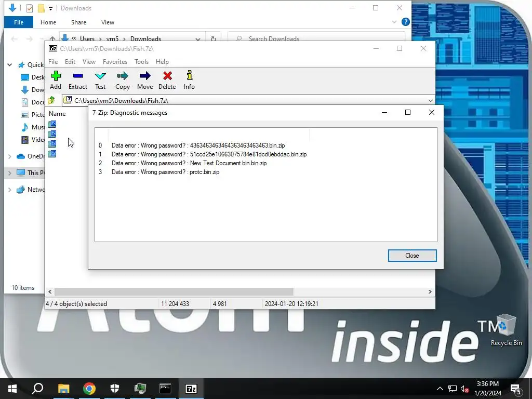This screenshot has height=399, width=532.
Task: Open File Explorer from the taskbar
Action: 63,389
